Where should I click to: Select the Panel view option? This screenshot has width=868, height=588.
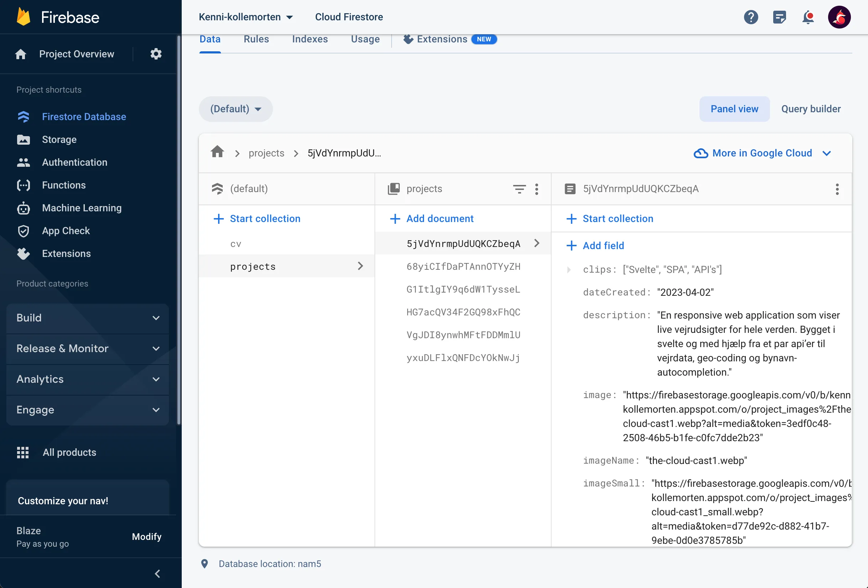[734, 109]
